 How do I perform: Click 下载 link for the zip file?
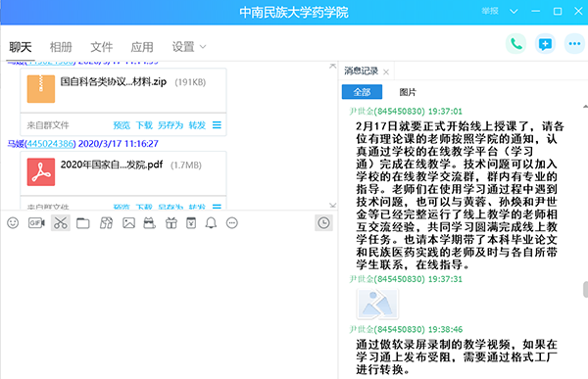[144, 124]
